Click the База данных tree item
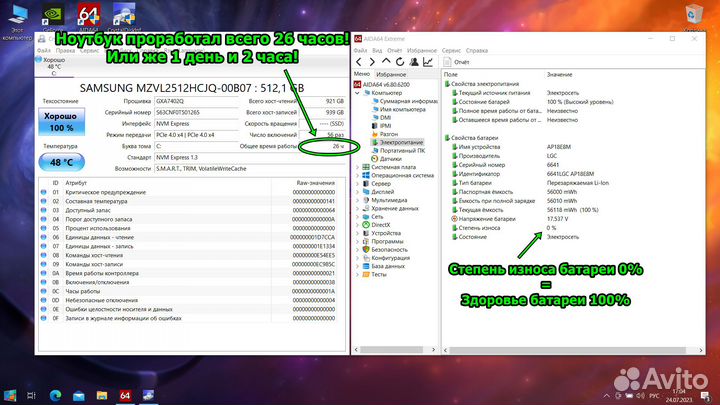The height and width of the screenshot is (405, 720). (383, 266)
